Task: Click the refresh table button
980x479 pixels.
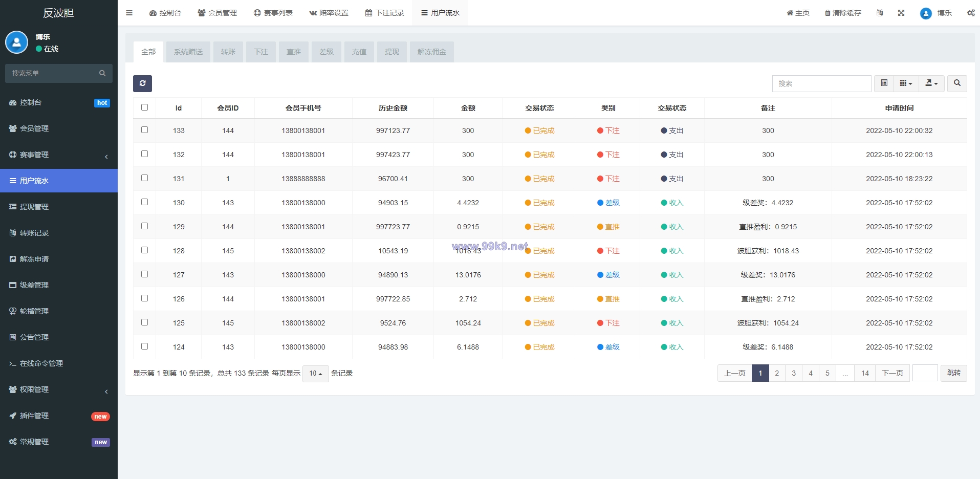Action: tap(142, 83)
